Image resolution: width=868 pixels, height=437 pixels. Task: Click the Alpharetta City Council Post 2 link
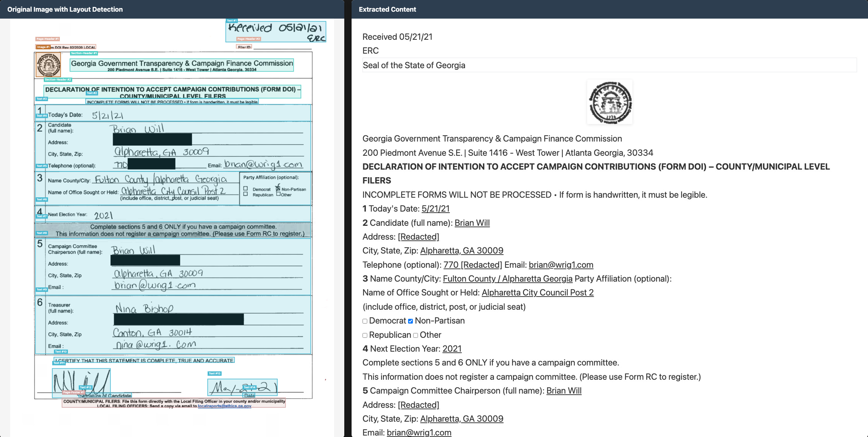click(537, 293)
